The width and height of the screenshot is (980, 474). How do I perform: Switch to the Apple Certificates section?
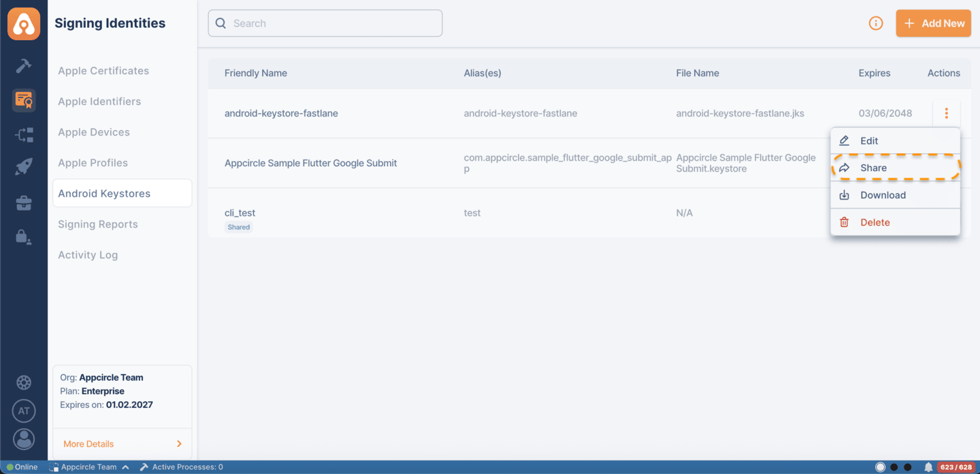(103, 70)
